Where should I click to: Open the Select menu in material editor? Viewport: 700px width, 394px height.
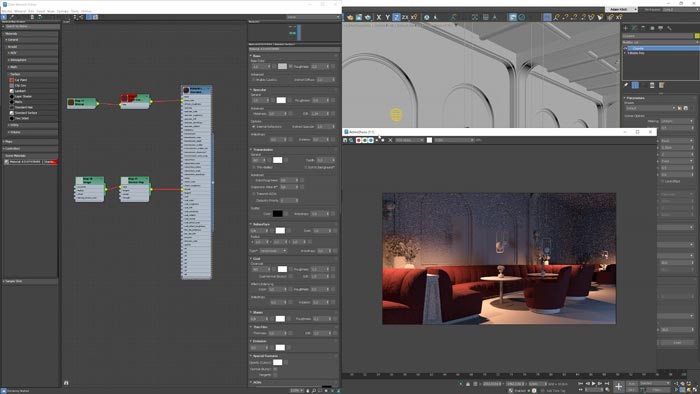pyautogui.click(x=41, y=11)
